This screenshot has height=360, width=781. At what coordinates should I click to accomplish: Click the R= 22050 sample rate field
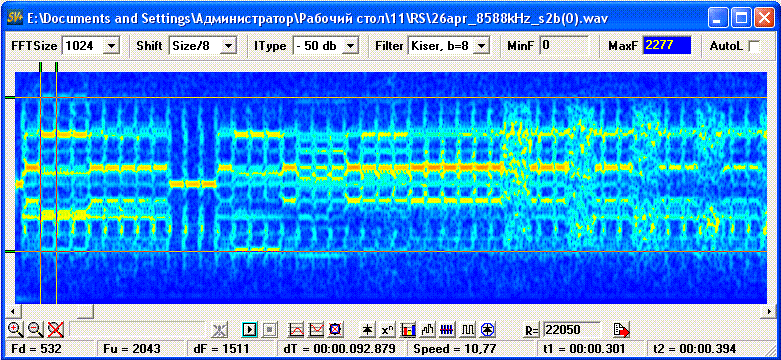point(572,329)
